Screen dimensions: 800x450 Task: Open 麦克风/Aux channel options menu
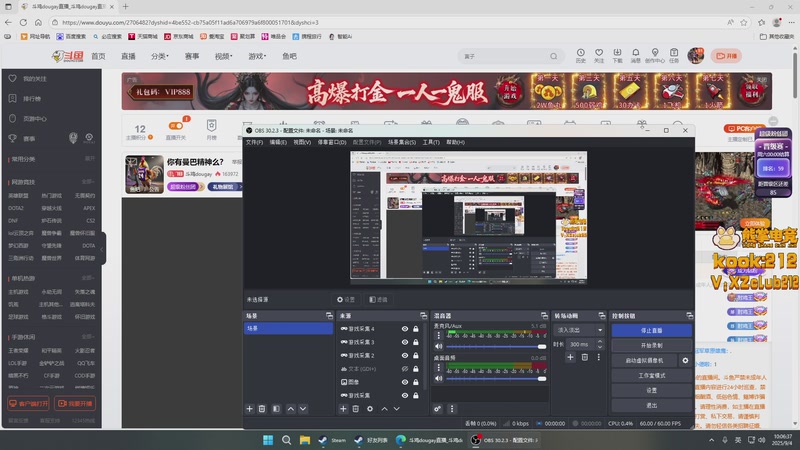[x=438, y=335]
